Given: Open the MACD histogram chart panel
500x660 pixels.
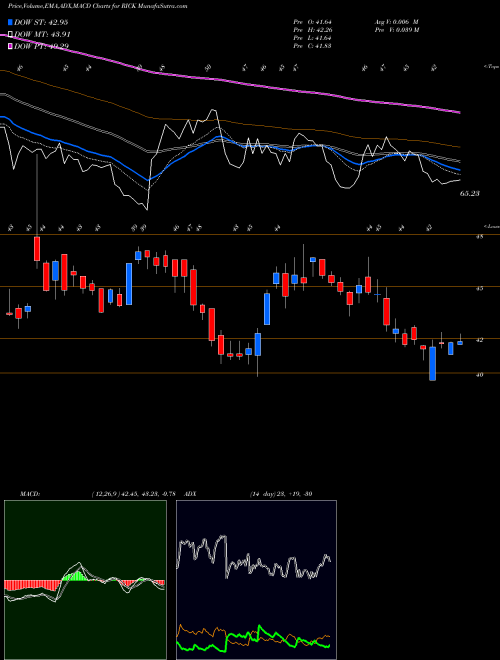Looking at the screenshot, I should coord(85,580).
